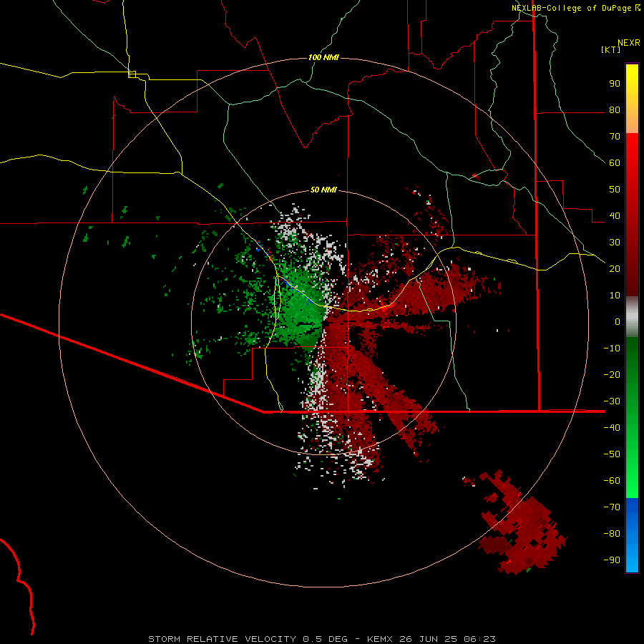The image size is (644, 644).
Task: Click the -10 value on velocity scale
Action: [x=612, y=348]
